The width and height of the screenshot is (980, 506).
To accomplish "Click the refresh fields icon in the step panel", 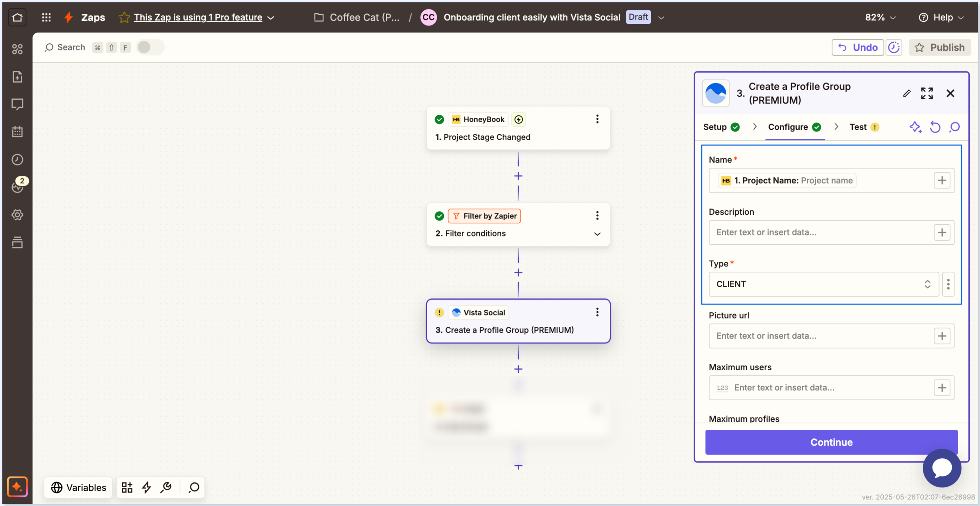I will (x=935, y=127).
